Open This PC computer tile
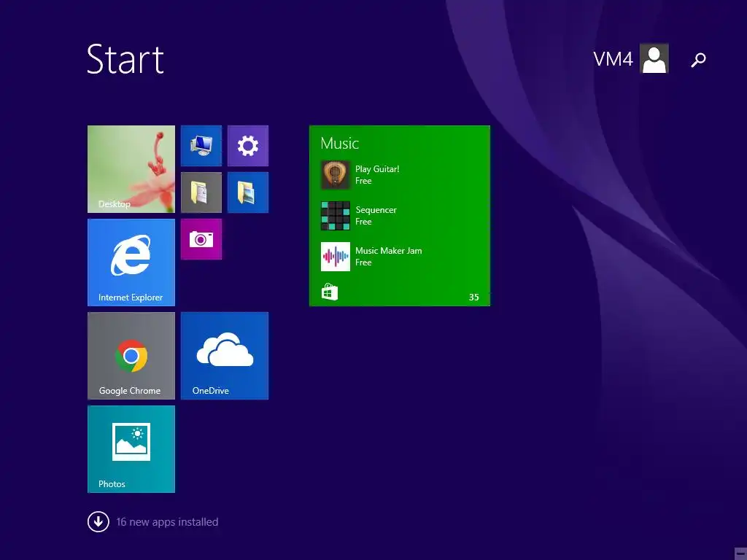The height and width of the screenshot is (560, 747). pyautogui.click(x=201, y=146)
